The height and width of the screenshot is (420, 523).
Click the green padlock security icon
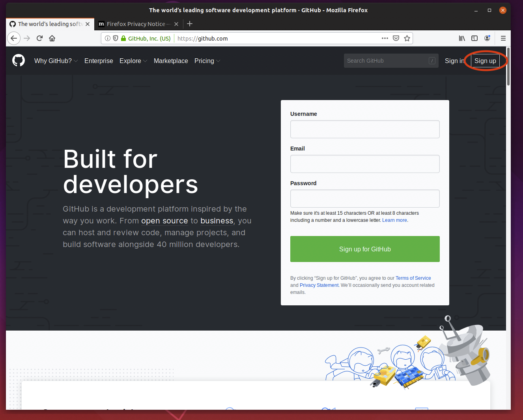pos(123,38)
